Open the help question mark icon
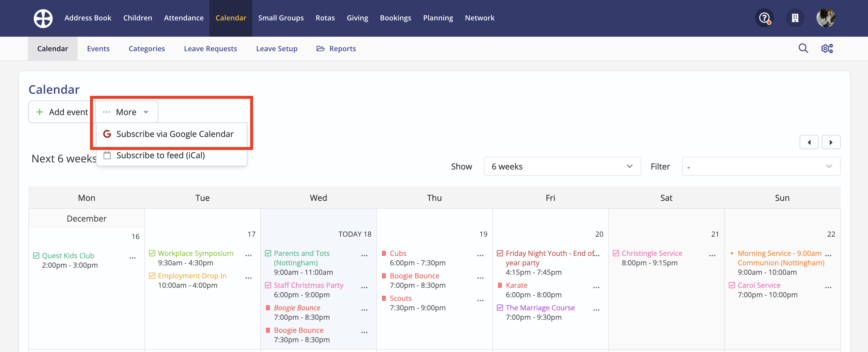 [764, 18]
